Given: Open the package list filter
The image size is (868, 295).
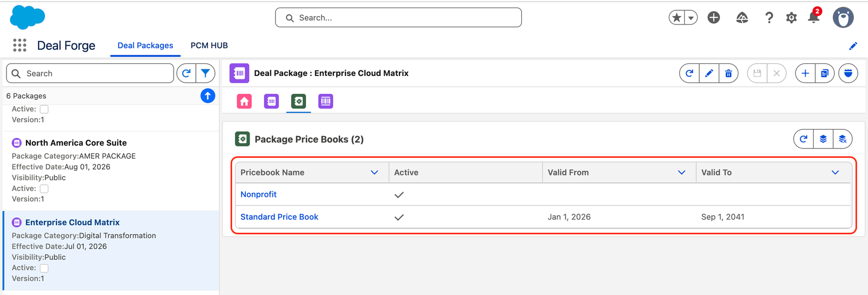Looking at the screenshot, I should click(x=206, y=73).
